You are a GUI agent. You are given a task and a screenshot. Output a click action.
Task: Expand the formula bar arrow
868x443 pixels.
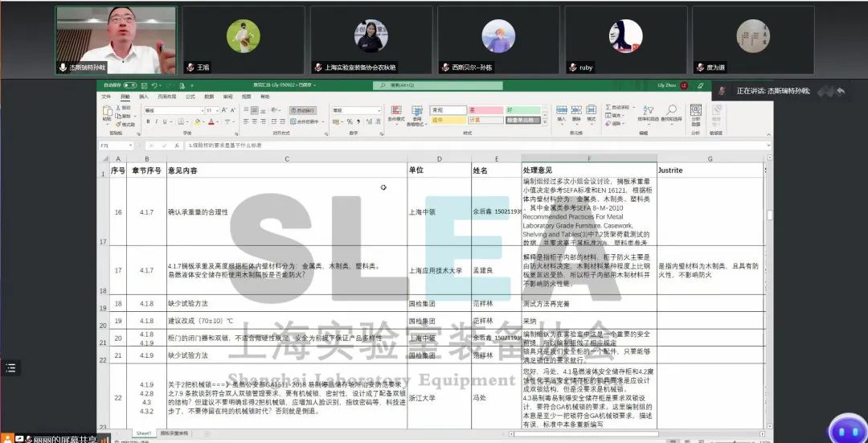tap(768, 145)
